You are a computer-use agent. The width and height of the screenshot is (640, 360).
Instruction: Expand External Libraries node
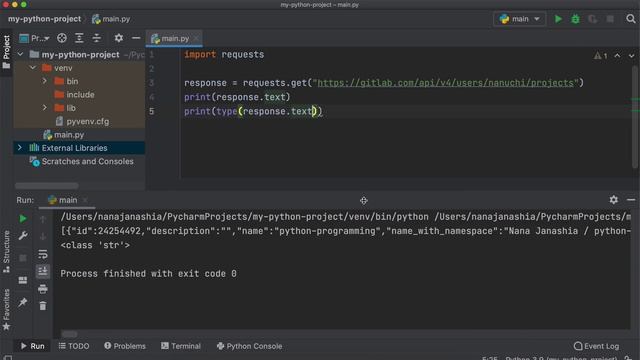(x=20, y=148)
